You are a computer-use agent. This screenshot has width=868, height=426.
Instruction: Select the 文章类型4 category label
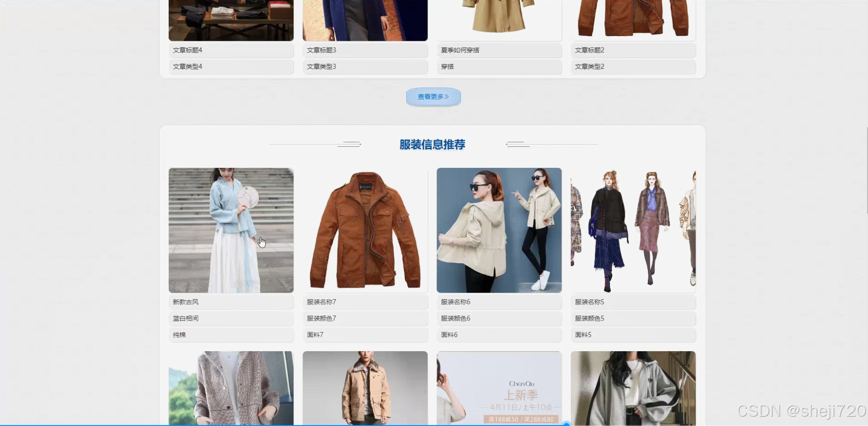click(231, 67)
